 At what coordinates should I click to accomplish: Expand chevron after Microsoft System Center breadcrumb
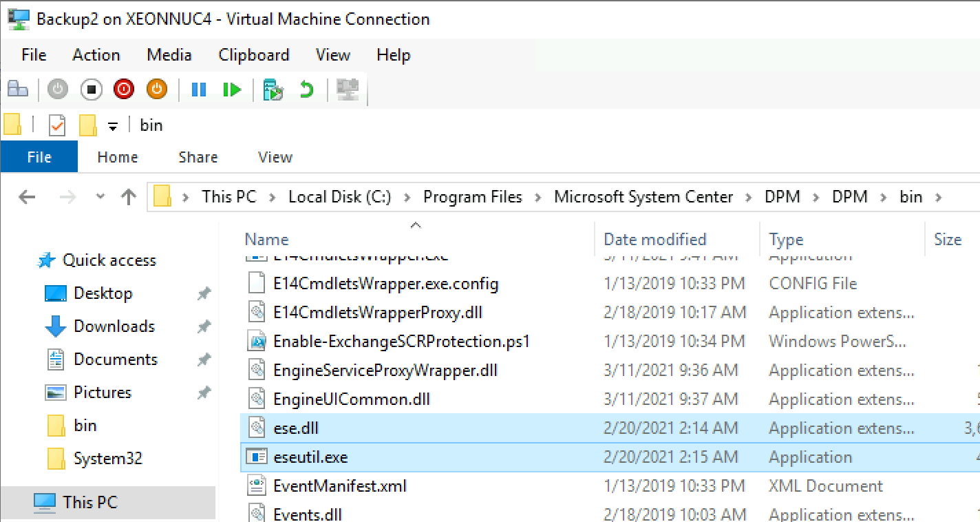(749, 197)
